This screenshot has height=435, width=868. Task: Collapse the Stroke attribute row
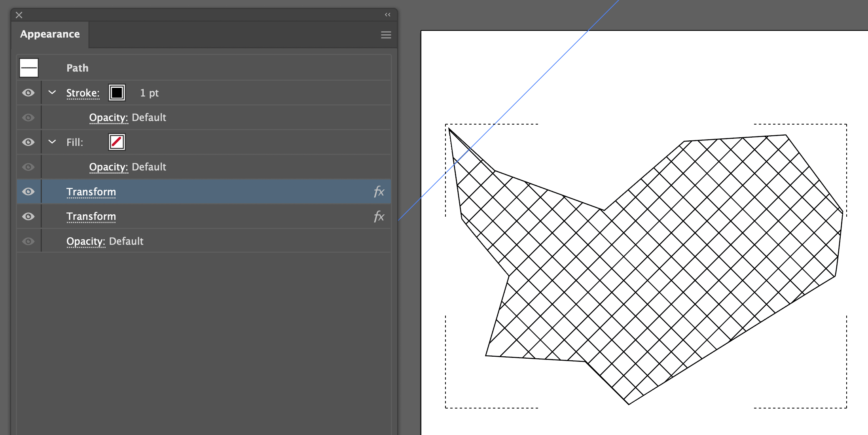pos(52,92)
